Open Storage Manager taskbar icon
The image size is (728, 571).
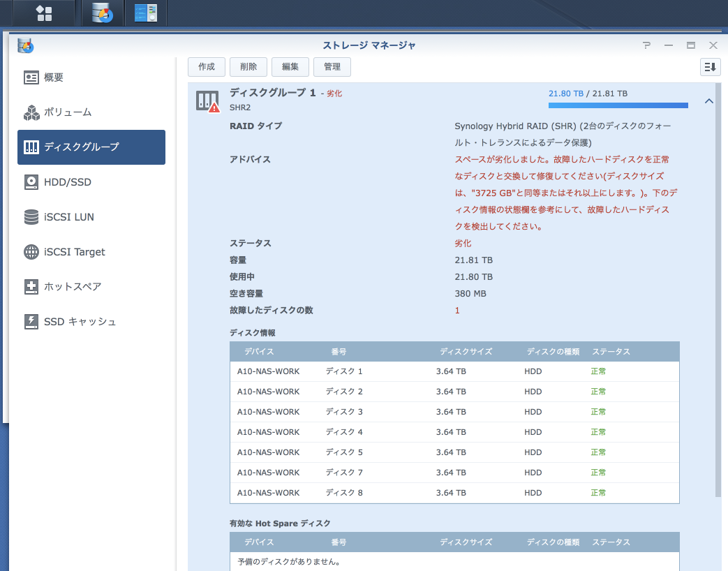[x=102, y=13]
